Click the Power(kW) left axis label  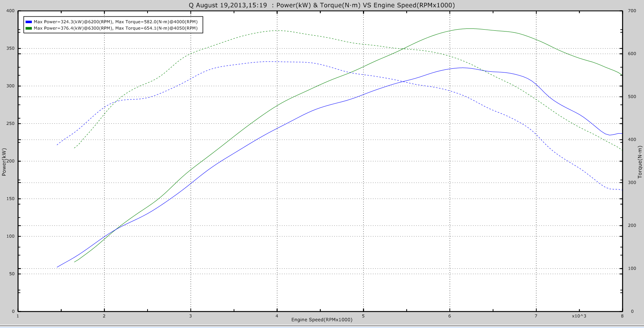(x=4, y=162)
